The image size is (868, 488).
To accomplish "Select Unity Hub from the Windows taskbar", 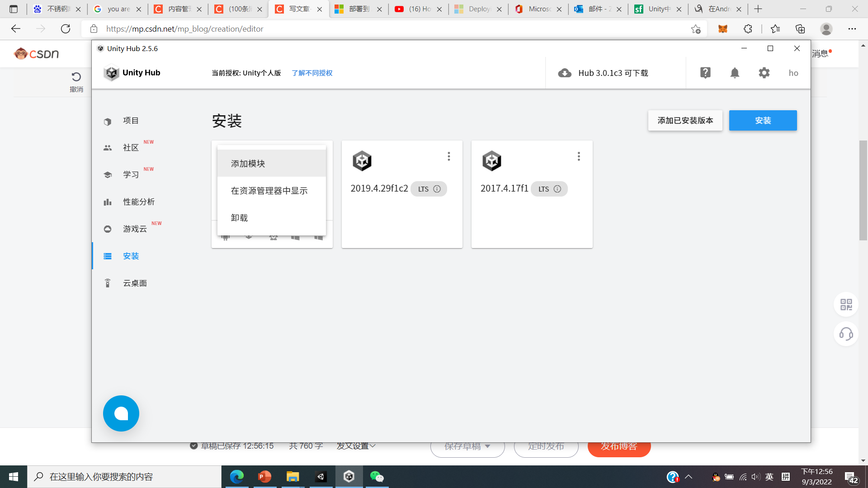I will (x=349, y=477).
